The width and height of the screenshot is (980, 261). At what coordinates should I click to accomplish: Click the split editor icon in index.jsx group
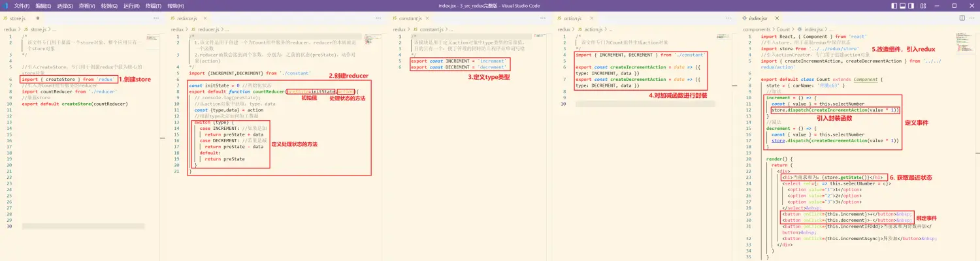[961, 19]
